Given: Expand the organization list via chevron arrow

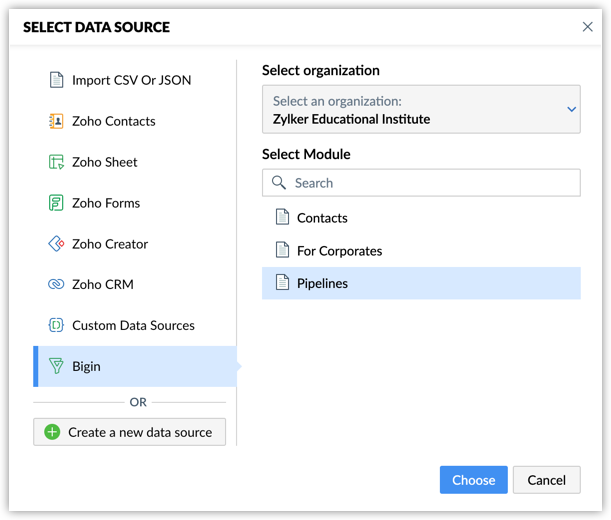Looking at the screenshot, I should coord(571,109).
